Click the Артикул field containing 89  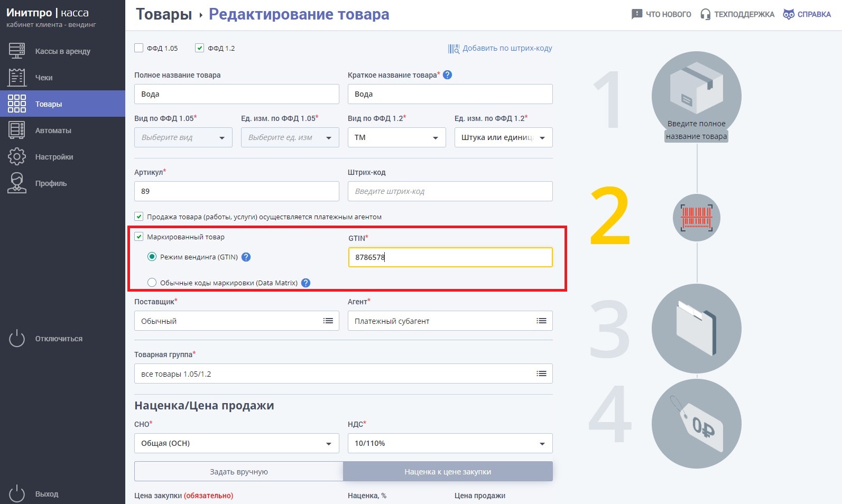tap(237, 191)
